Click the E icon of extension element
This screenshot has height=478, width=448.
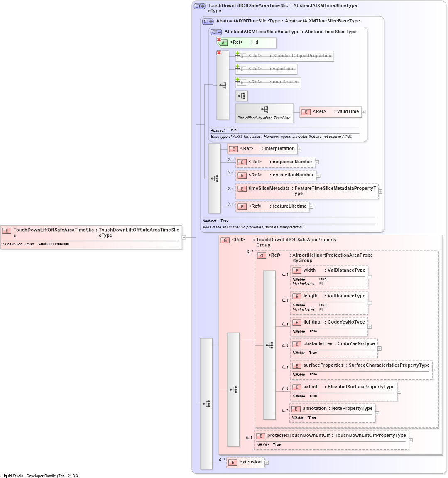[233, 463]
